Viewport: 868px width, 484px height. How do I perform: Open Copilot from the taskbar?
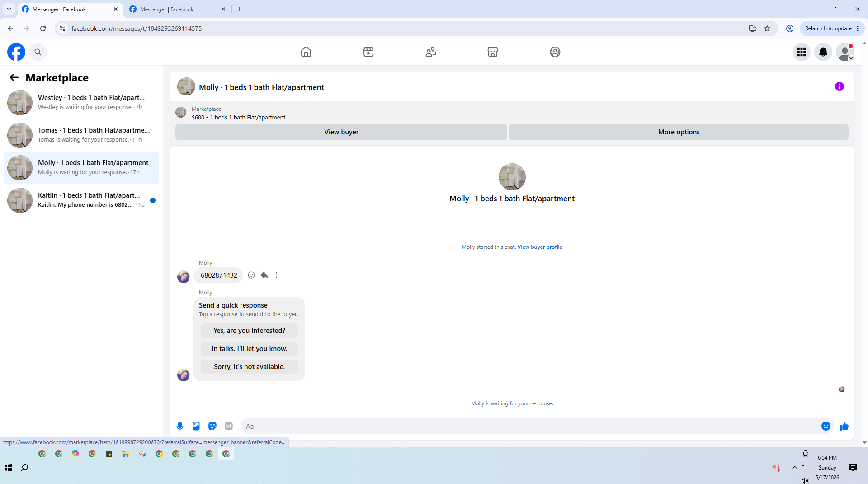75,454
